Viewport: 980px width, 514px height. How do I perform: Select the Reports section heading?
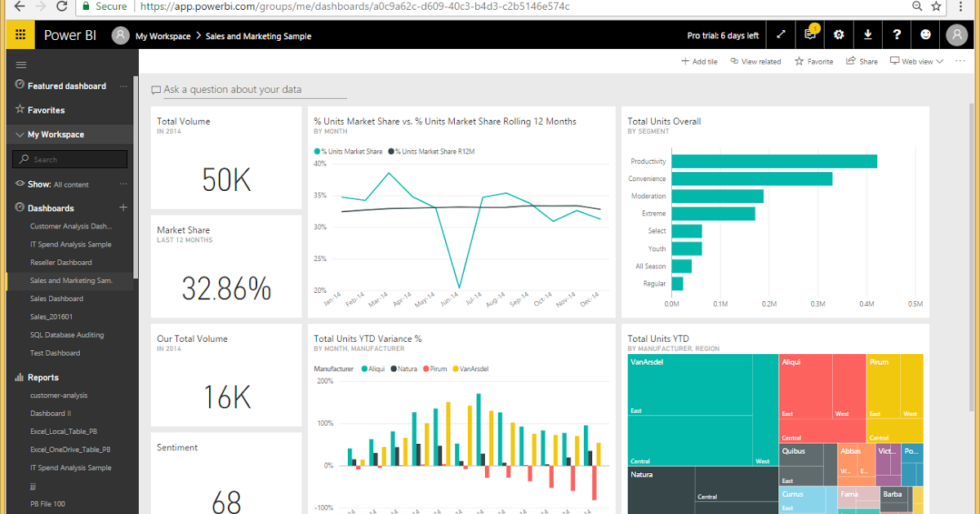click(x=43, y=378)
